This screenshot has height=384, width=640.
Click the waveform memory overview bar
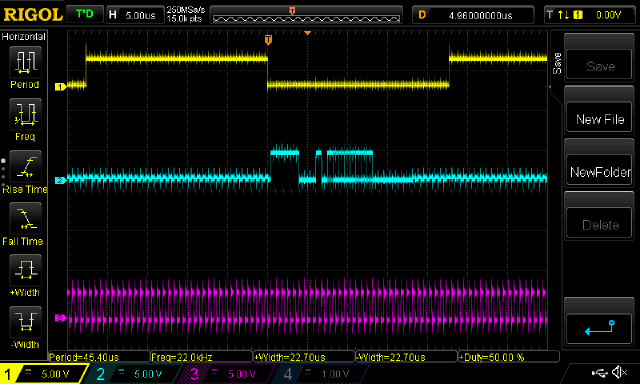pos(306,15)
